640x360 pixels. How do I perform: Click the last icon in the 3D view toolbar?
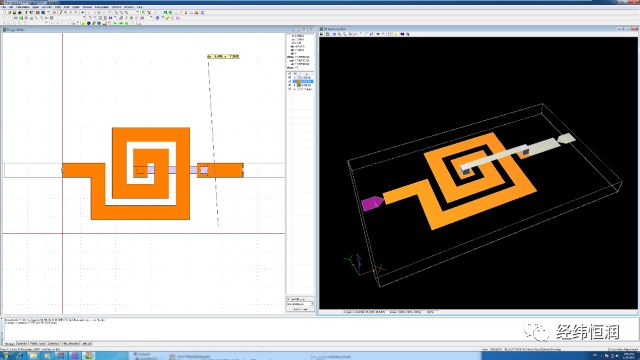[408, 34]
